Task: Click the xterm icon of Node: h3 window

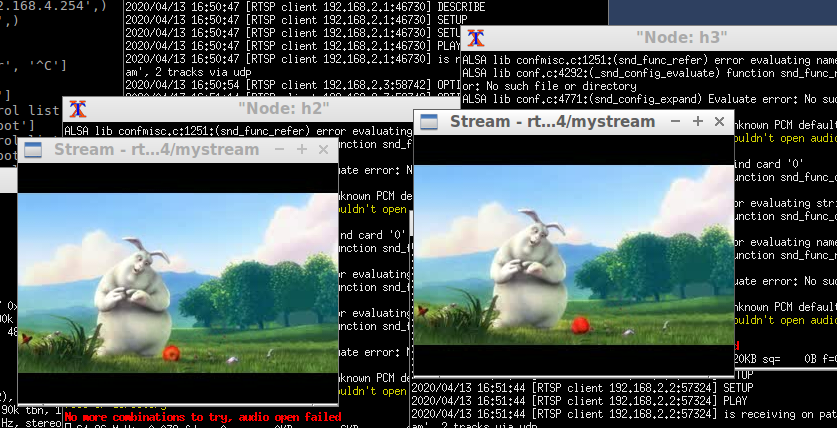Action: (x=478, y=38)
